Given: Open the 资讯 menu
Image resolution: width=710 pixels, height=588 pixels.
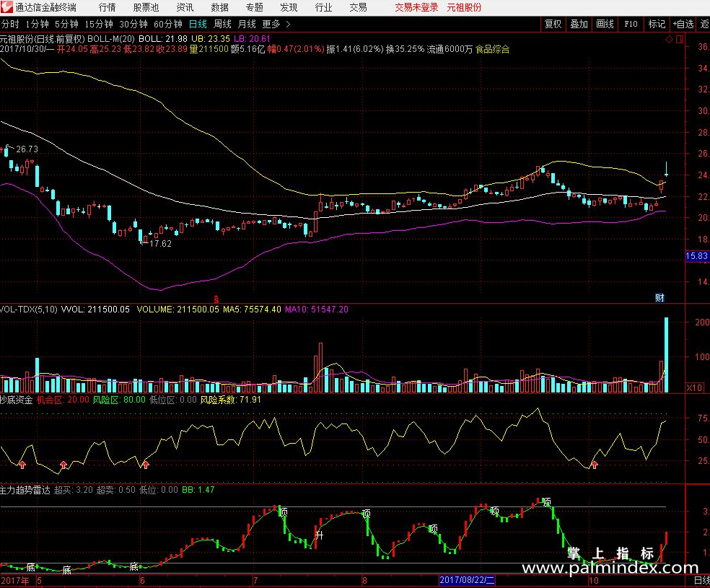Looking at the screenshot, I should click(x=185, y=8).
